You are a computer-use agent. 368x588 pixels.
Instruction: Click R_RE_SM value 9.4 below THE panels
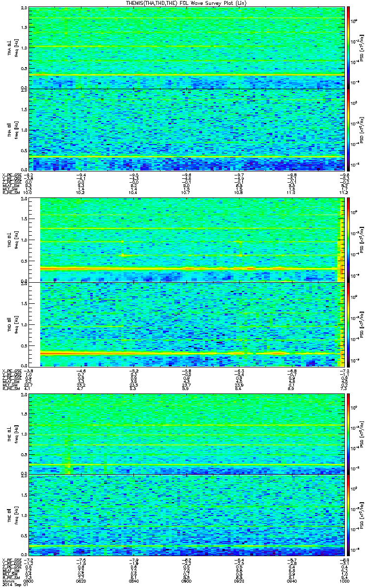[x=343, y=577]
